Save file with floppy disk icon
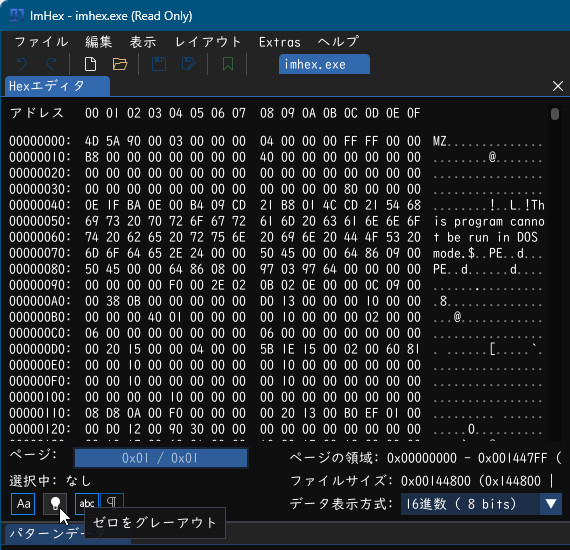570x550 pixels. pyautogui.click(x=159, y=64)
